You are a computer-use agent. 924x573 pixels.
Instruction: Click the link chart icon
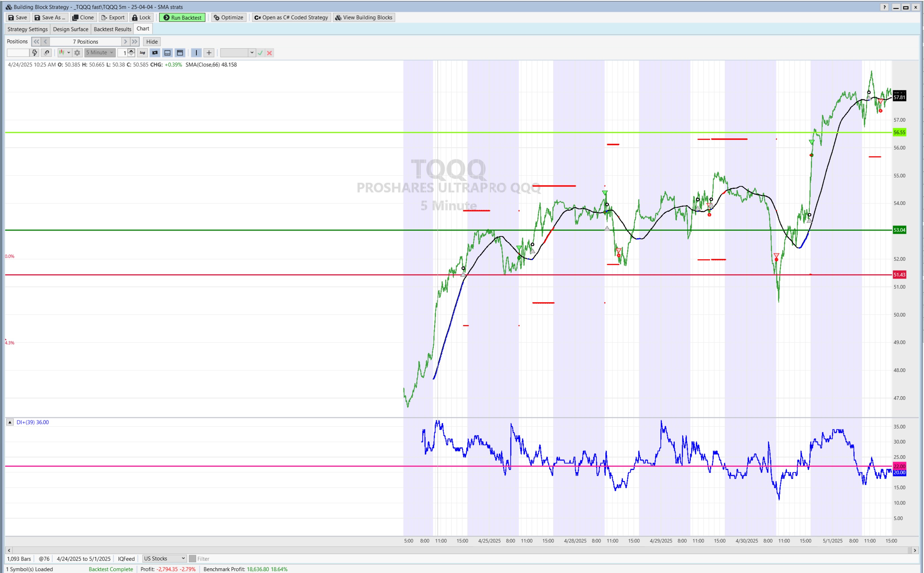pyautogui.click(x=46, y=53)
